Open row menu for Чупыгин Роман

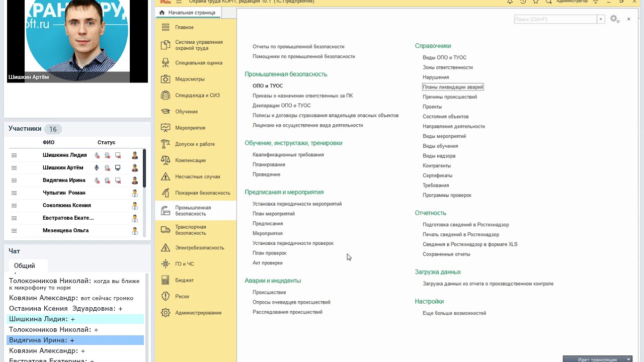coord(14,193)
